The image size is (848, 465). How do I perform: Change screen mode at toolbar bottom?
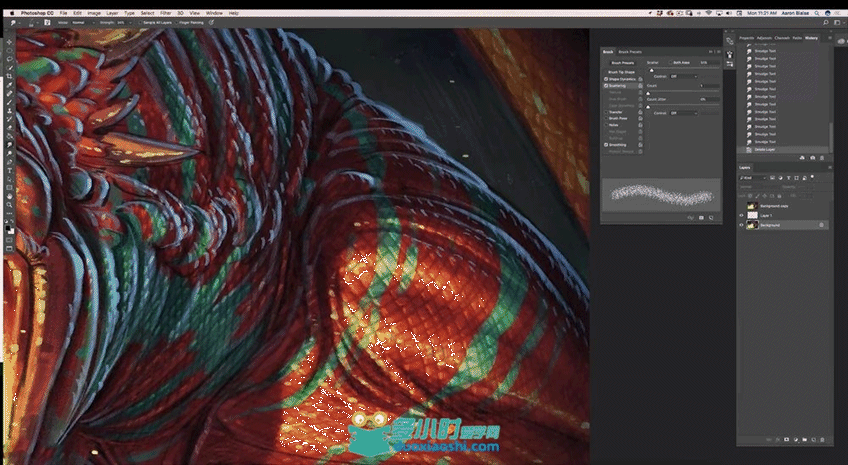click(9, 248)
